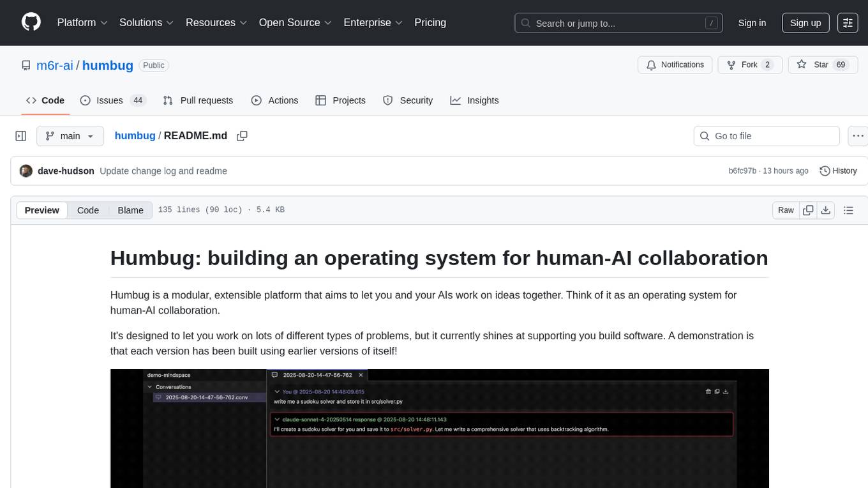Click the Raw button

[x=786, y=210]
